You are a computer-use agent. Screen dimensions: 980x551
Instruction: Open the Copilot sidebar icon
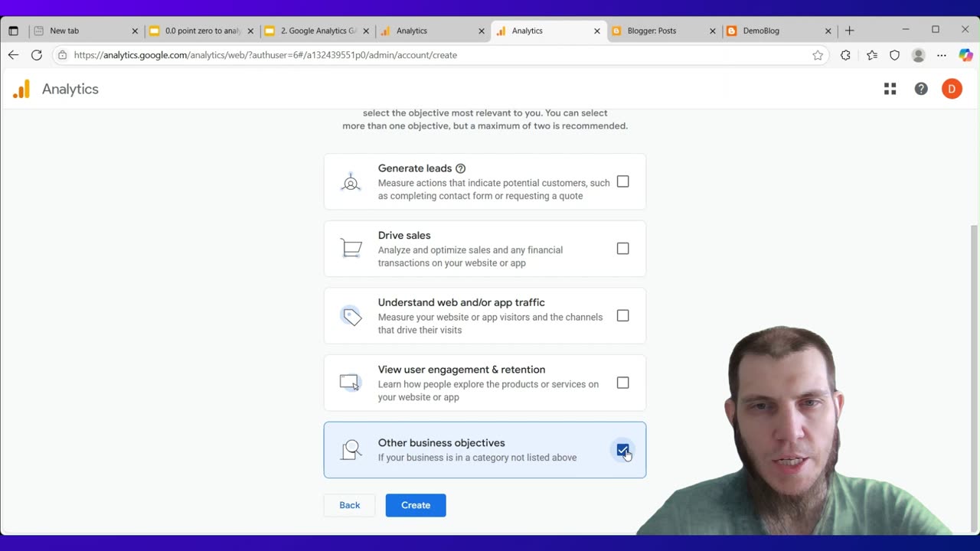[x=965, y=55]
